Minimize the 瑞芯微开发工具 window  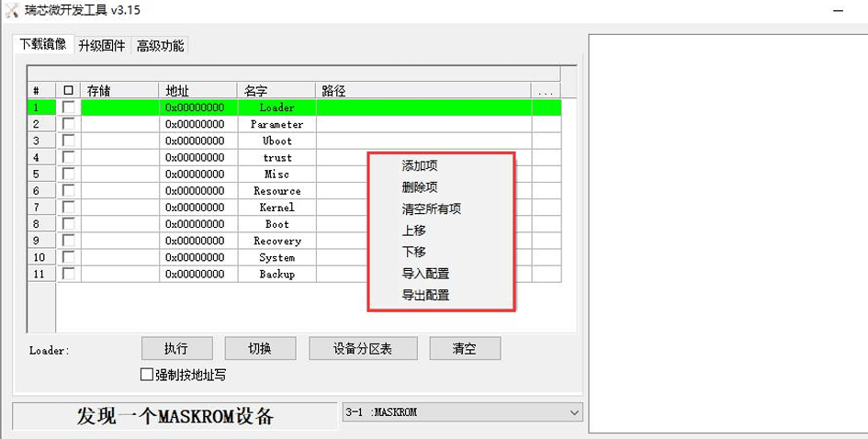pos(837,9)
